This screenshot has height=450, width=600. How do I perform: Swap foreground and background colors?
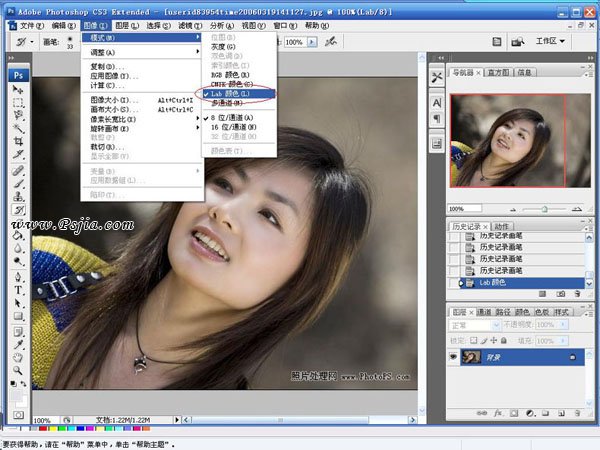pyautogui.click(x=24, y=383)
